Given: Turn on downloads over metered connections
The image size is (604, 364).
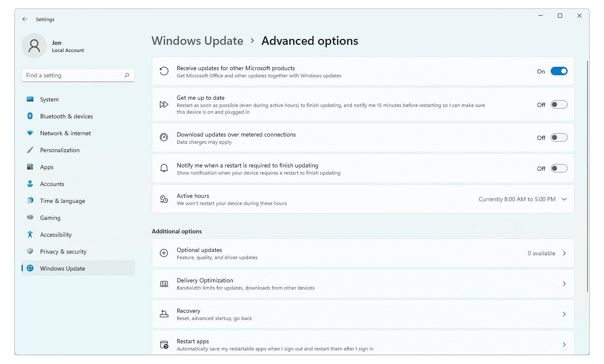Looking at the screenshot, I should coord(559,137).
